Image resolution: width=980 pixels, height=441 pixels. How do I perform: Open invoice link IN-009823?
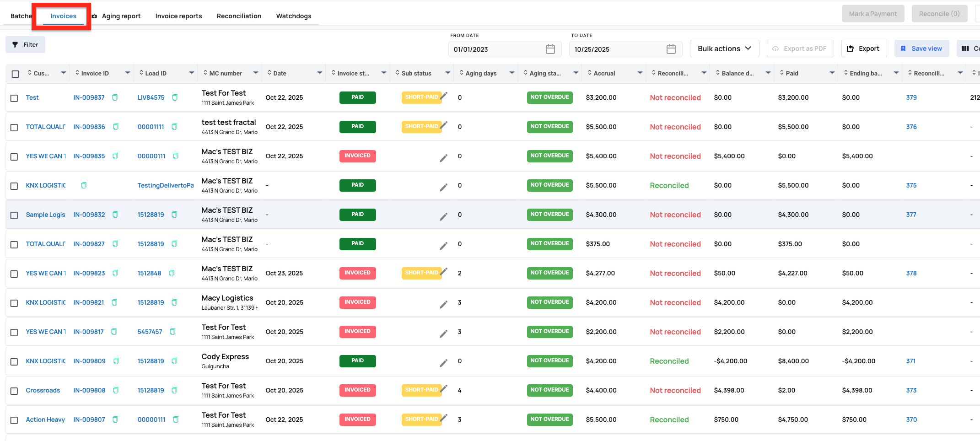tap(89, 273)
